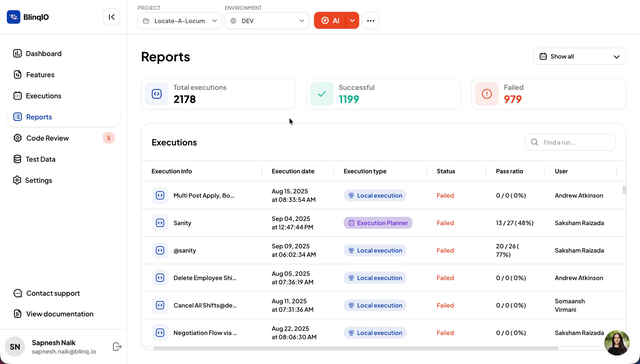Click the red AI record button
Image resolution: width=640 pixels, height=364 pixels.
click(x=330, y=21)
